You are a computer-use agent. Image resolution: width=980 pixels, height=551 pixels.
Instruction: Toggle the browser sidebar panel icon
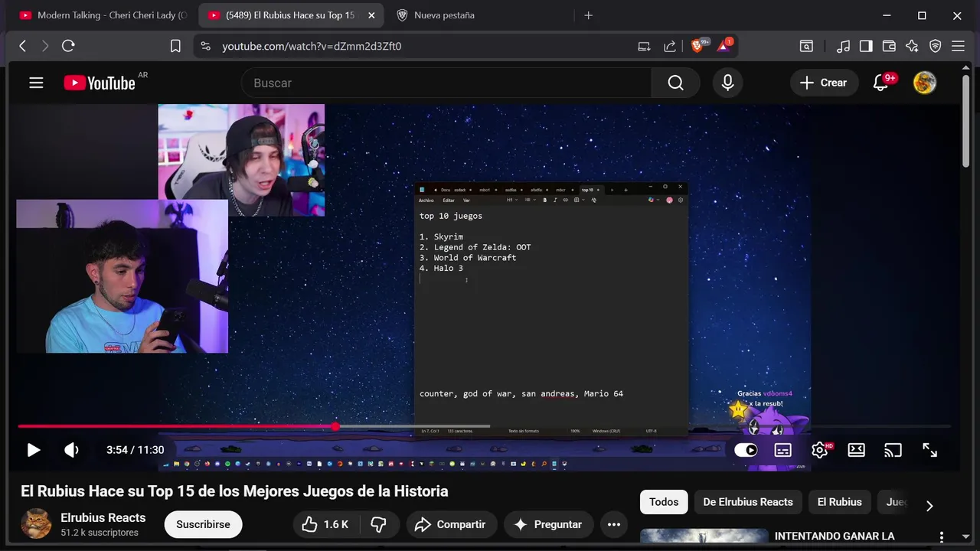point(866,46)
